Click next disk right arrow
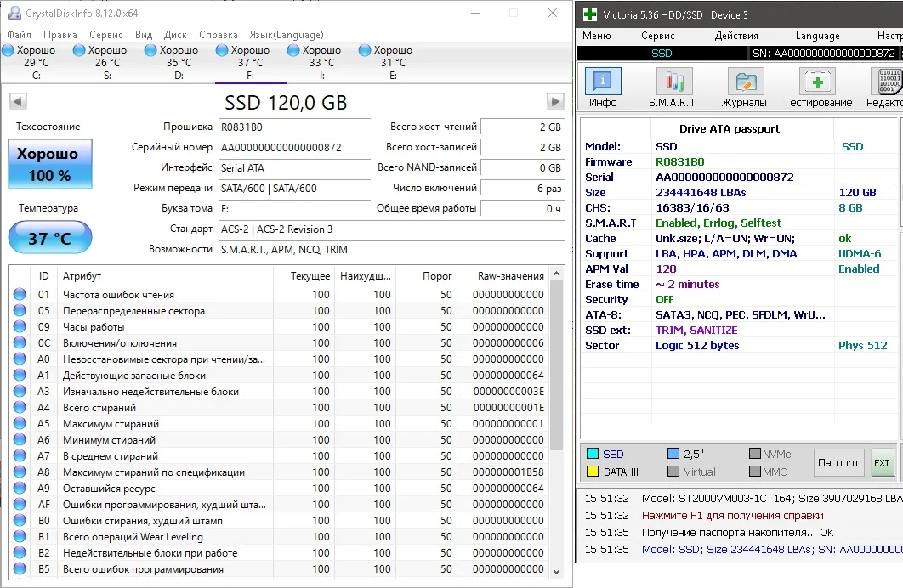This screenshot has width=903, height=588. click(x=555, y=102)
